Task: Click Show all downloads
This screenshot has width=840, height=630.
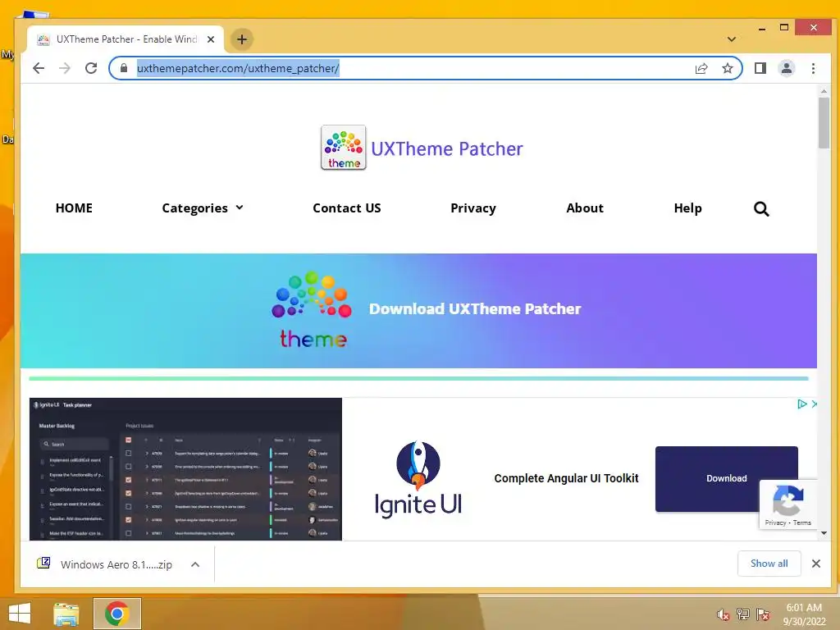Action: click(x=769, y=564)
